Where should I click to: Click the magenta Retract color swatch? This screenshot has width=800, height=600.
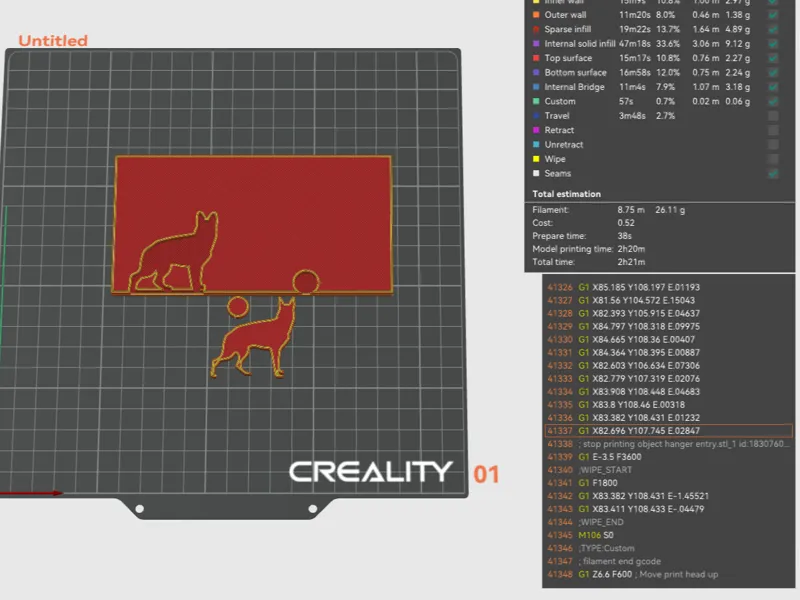pyautogui.click(x=536, y=130)
